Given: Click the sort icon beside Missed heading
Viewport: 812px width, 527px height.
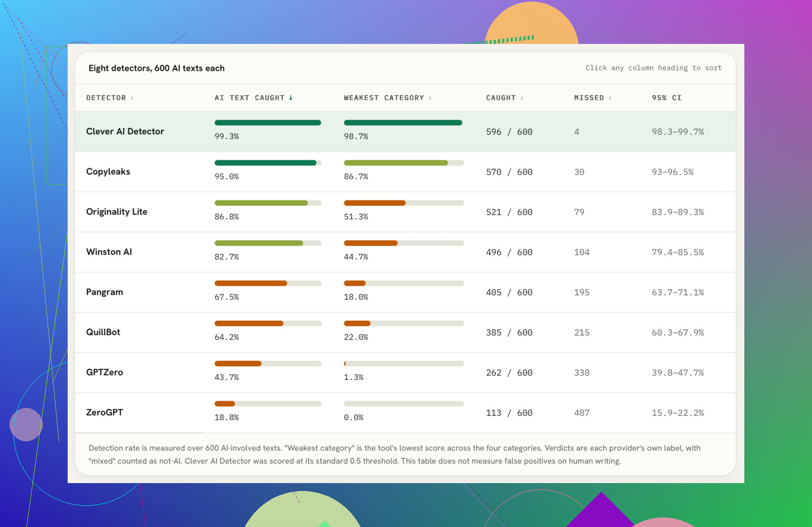Looking at the screenshot, I should pos(610,98).
